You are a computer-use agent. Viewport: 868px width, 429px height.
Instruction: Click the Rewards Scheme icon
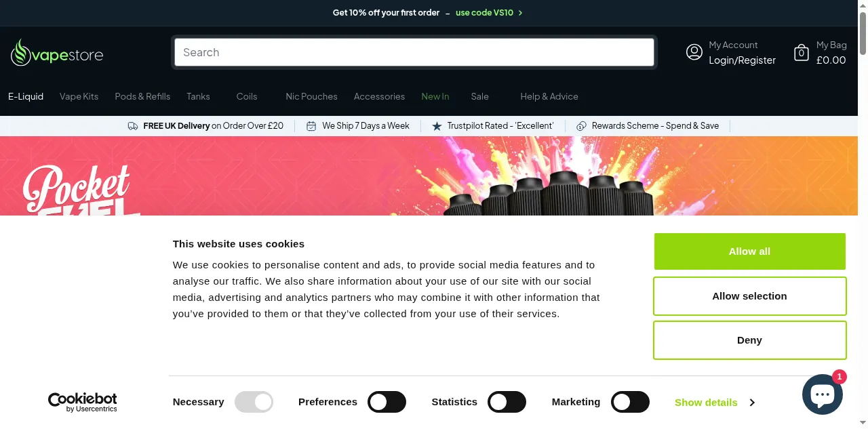click(x=581, y=126)
